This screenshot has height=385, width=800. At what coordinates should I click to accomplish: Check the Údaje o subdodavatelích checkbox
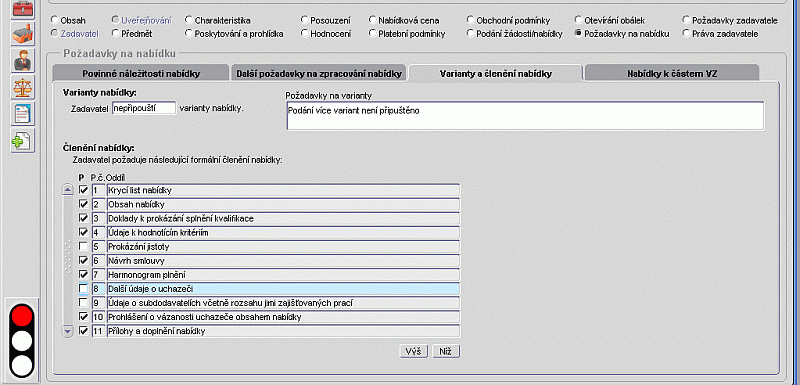coord(84,302)
